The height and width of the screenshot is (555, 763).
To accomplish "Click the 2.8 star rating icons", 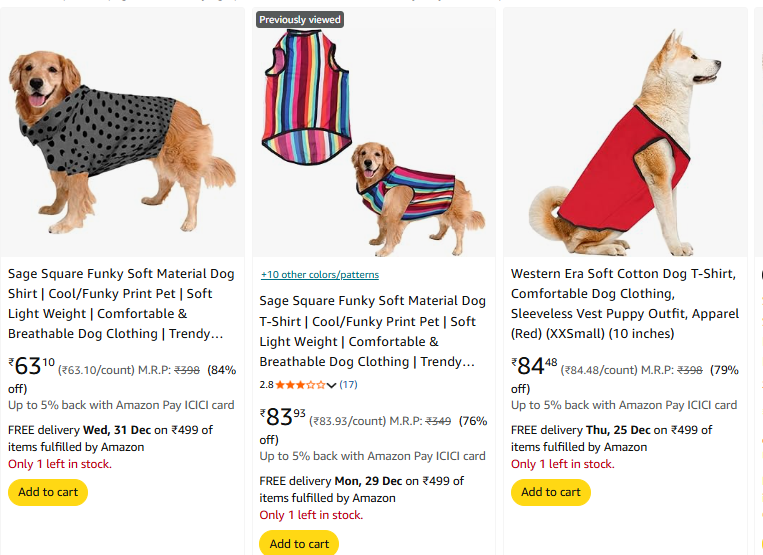I will [300, 384].
